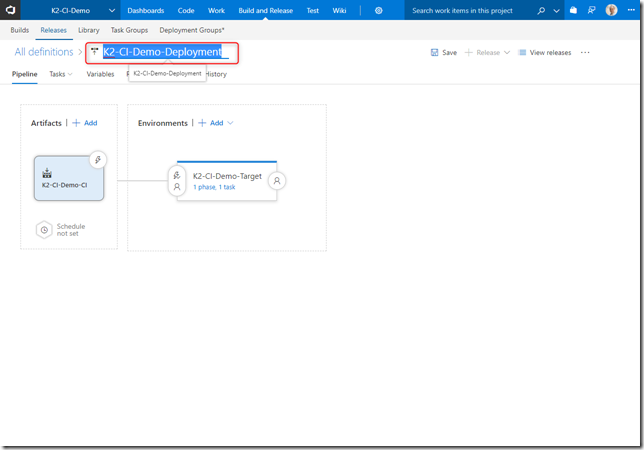Open pre-deployment conditions for K2-CI-Demo-Target

[x=177, y=181]
